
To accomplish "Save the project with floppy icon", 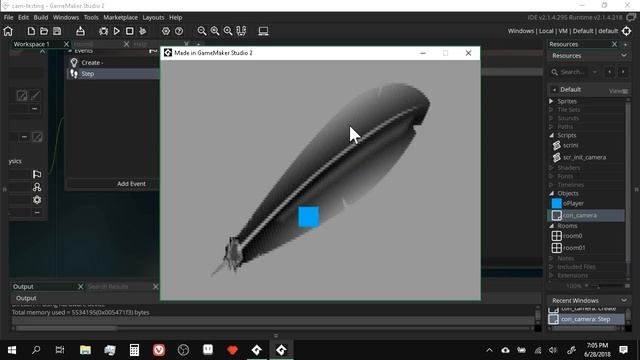I will (x=57, y=31).
